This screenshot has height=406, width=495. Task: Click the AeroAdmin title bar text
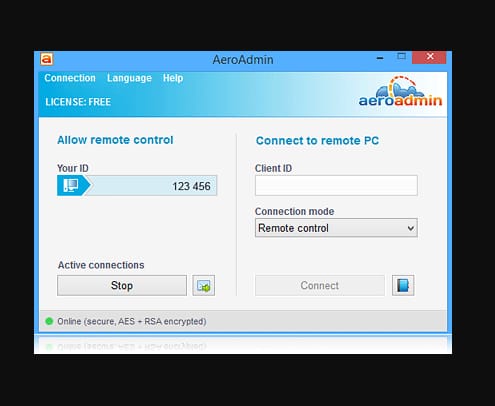(x=243, y=60)
